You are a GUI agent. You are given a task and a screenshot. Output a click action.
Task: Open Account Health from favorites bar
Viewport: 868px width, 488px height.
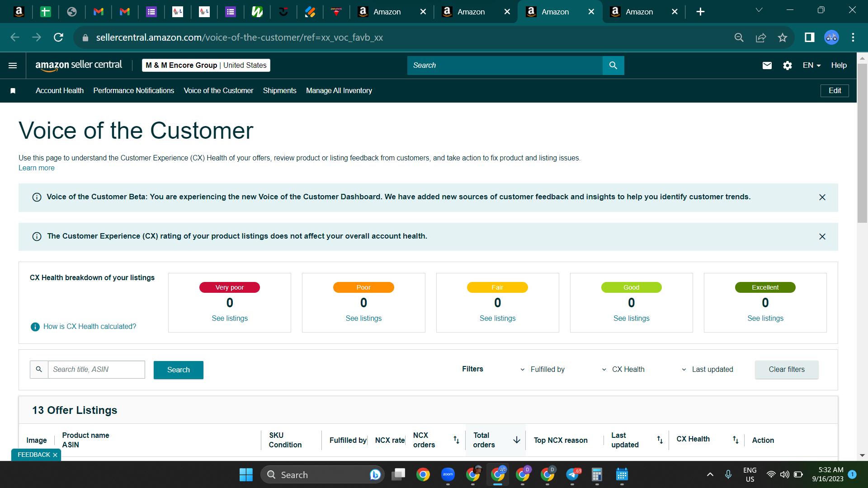pyautogui.click(x=60, y=91)
